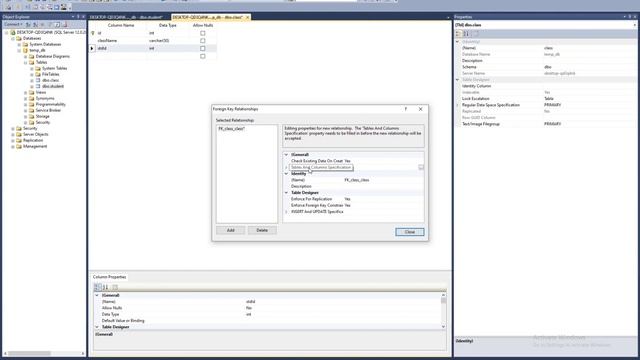Collapse (General) section in Column Properties
Screen dimensions: 640x360
[x=97, y=295]
